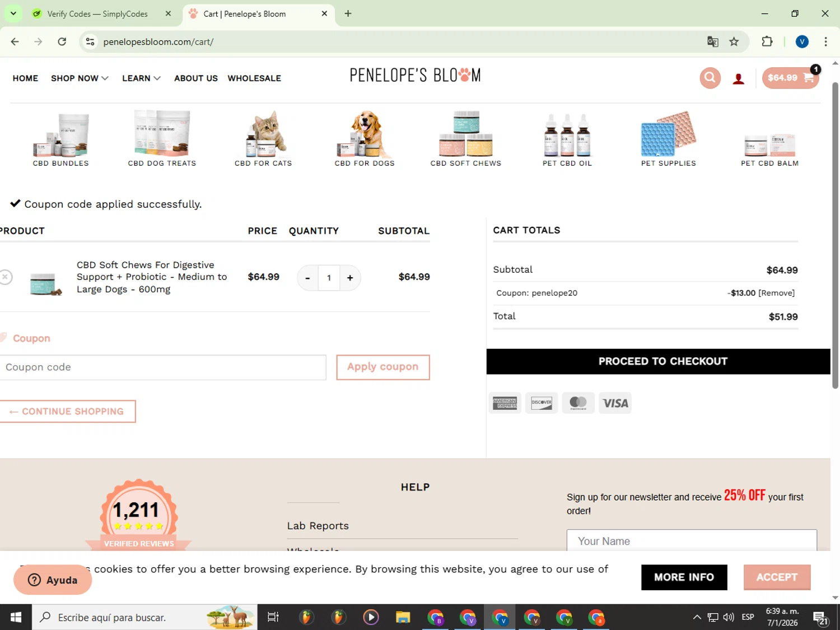Open the Lab Reports help link

[x=318, y=526]
